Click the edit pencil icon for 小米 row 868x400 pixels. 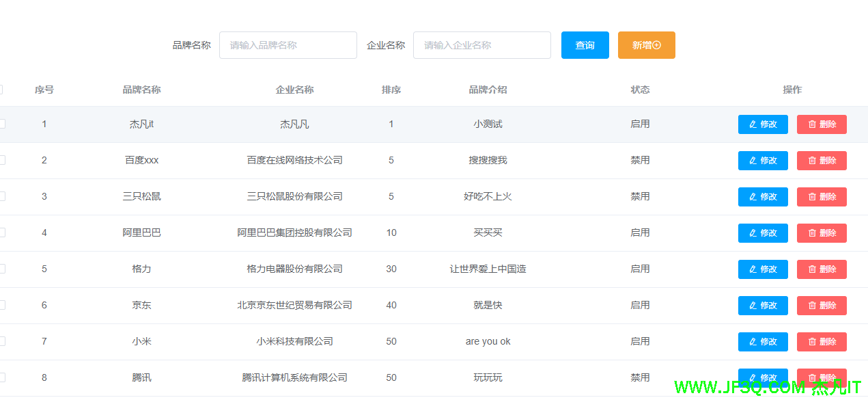[x=753, y=342]
